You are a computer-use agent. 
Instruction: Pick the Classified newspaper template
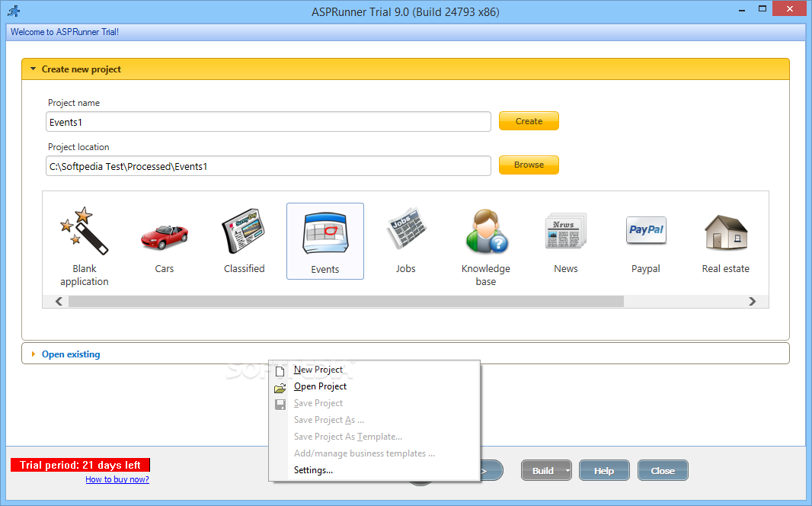[x=244, y=231]
